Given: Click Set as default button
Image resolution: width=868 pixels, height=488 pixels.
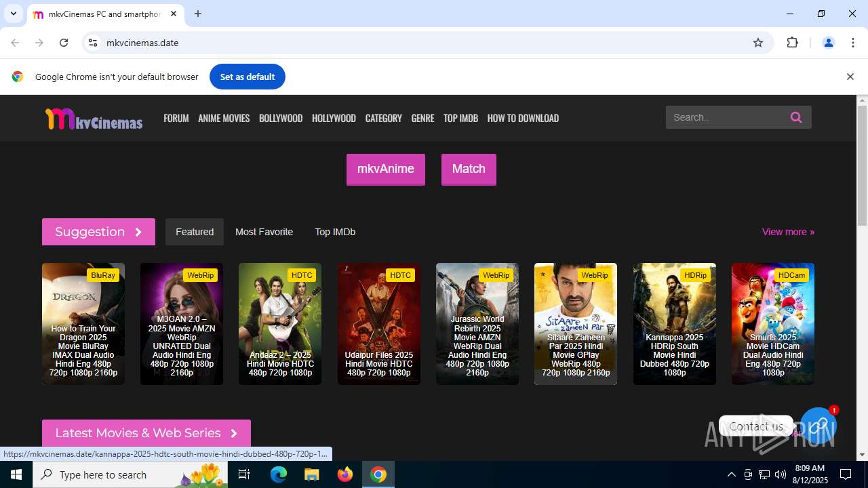Looking at the screenshot, I should point(248,77).
